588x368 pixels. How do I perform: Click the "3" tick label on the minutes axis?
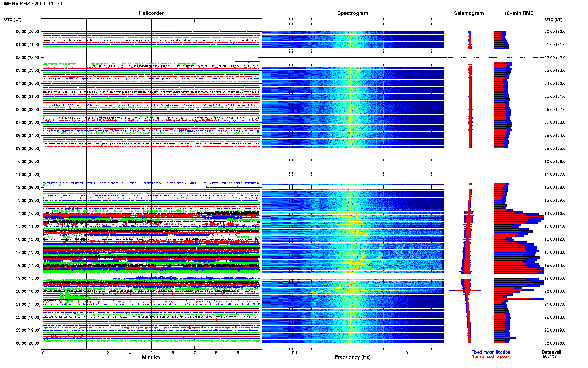[108, 353]
